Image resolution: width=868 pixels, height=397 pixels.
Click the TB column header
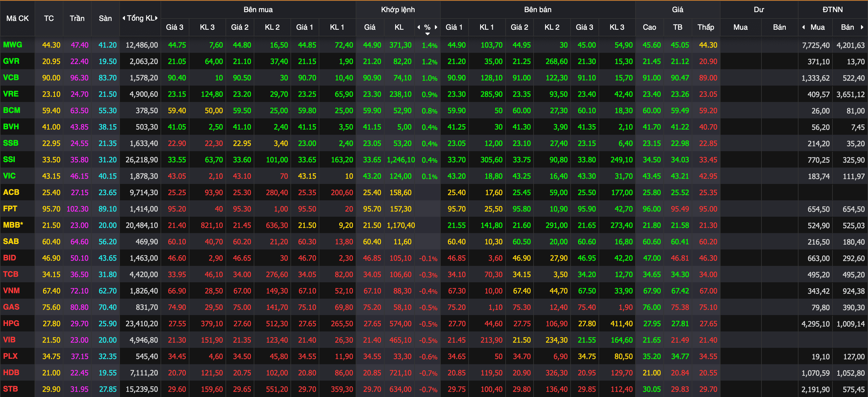(678, 27)
